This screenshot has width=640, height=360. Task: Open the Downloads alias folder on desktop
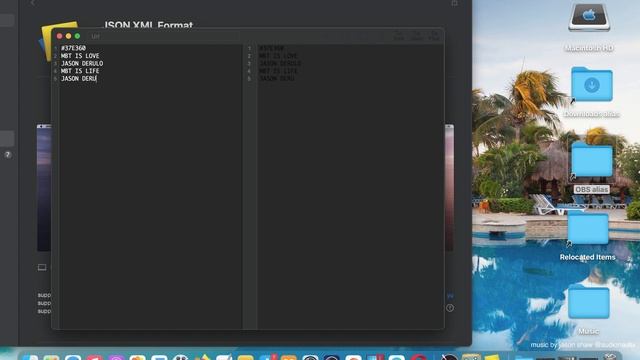coord(591,84)
